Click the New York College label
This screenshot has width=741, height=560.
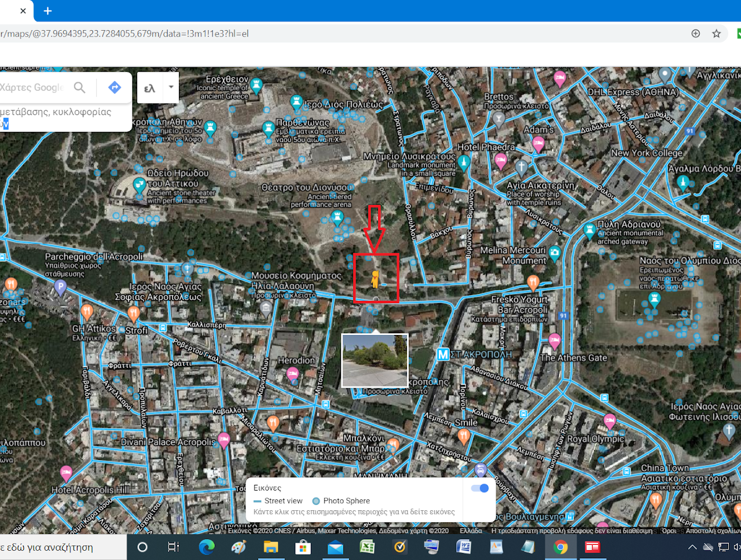pos(647,153)
